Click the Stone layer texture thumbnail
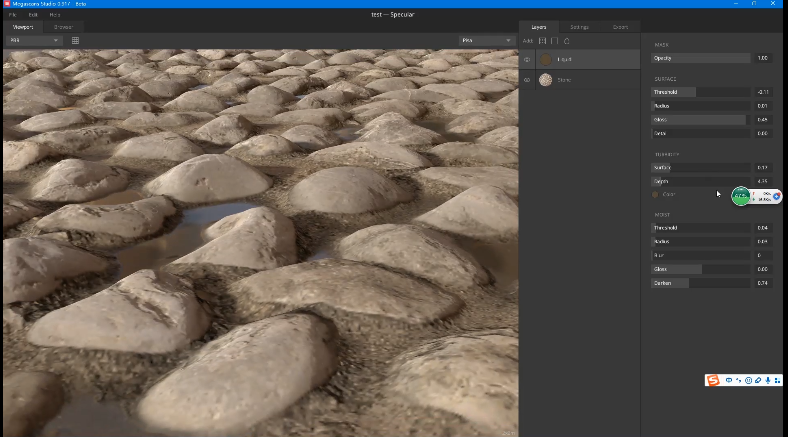This screenshot has height=437, width=788. (x=545, y=80)
